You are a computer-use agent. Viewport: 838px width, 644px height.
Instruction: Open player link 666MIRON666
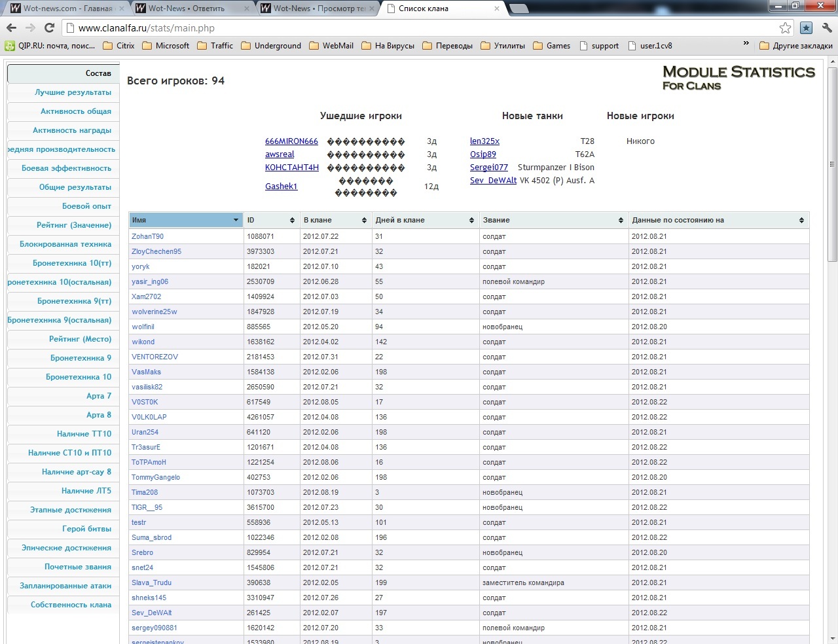291,141
